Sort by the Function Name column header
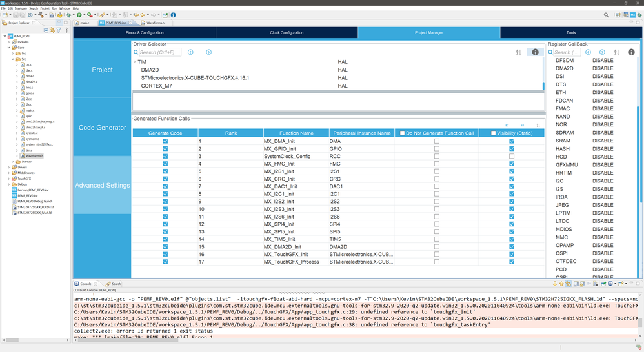The image size is (644, 352). pyautogui.click(x=296, y=133)
